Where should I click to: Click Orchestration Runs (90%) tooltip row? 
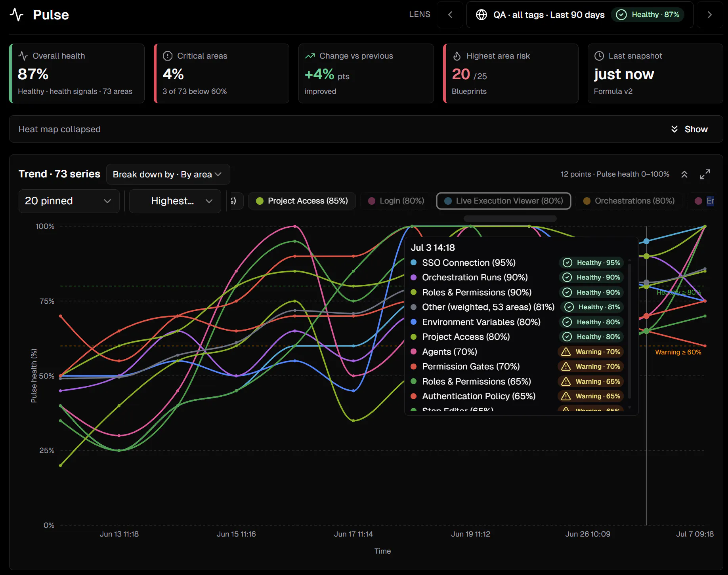[517, 277]
